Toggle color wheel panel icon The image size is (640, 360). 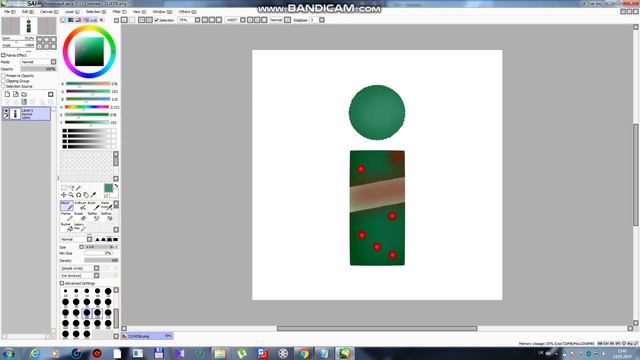[x=63, y=20]
